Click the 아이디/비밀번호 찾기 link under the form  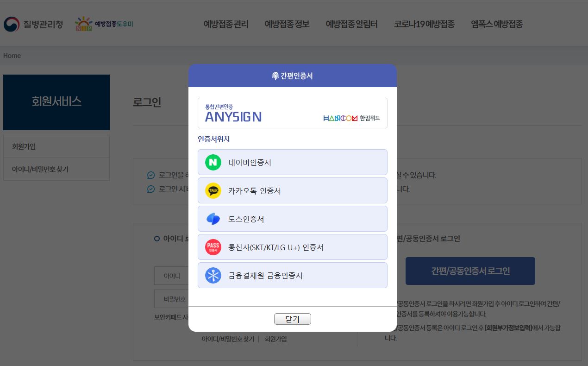click(228, 339)
